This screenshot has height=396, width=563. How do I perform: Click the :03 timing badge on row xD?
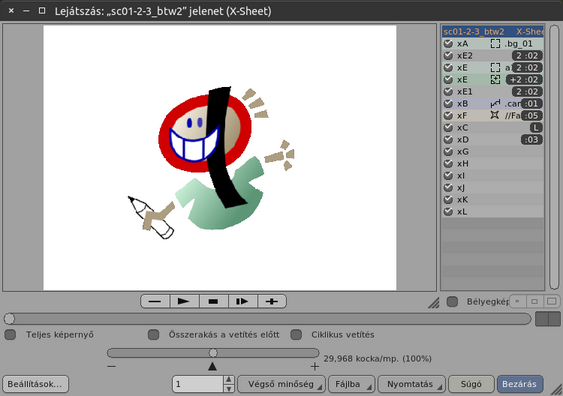pyautogui.click(x=532, y=140)
